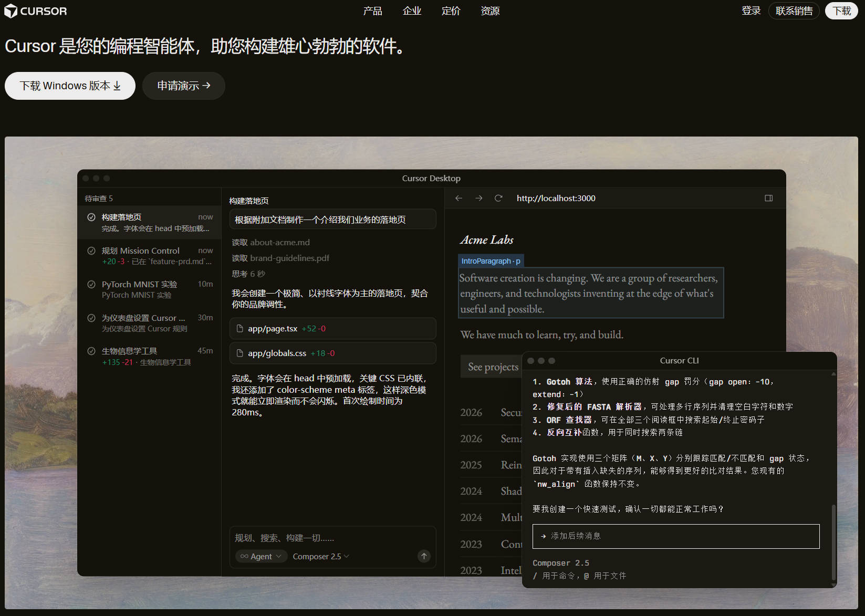The image size is (865, 616).
Task: Click the localhost:3000 address field
Action: [556, 198]
